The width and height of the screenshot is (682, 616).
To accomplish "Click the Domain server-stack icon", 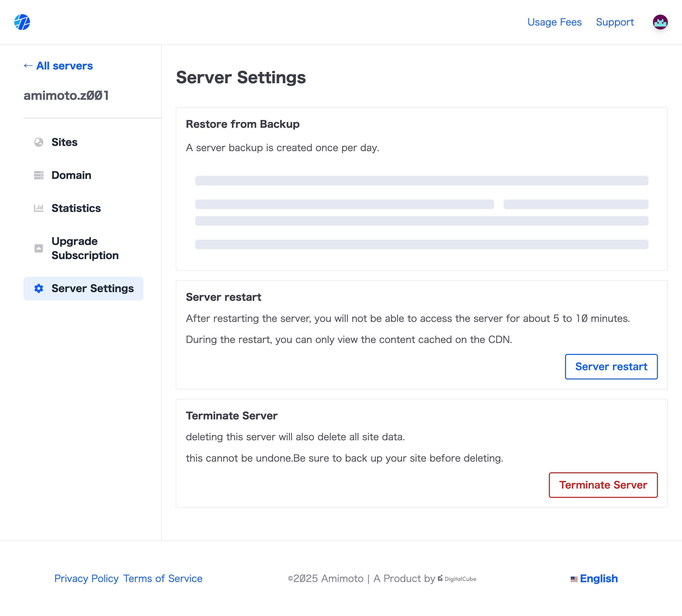I will (38, 175).
